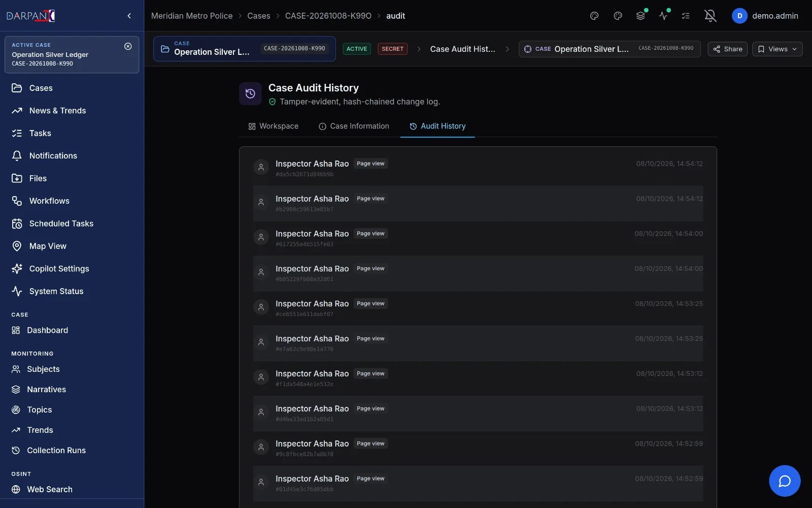Screen dimensions: 812x508
Task: Click the second palette icon in header
Action: 618,16
